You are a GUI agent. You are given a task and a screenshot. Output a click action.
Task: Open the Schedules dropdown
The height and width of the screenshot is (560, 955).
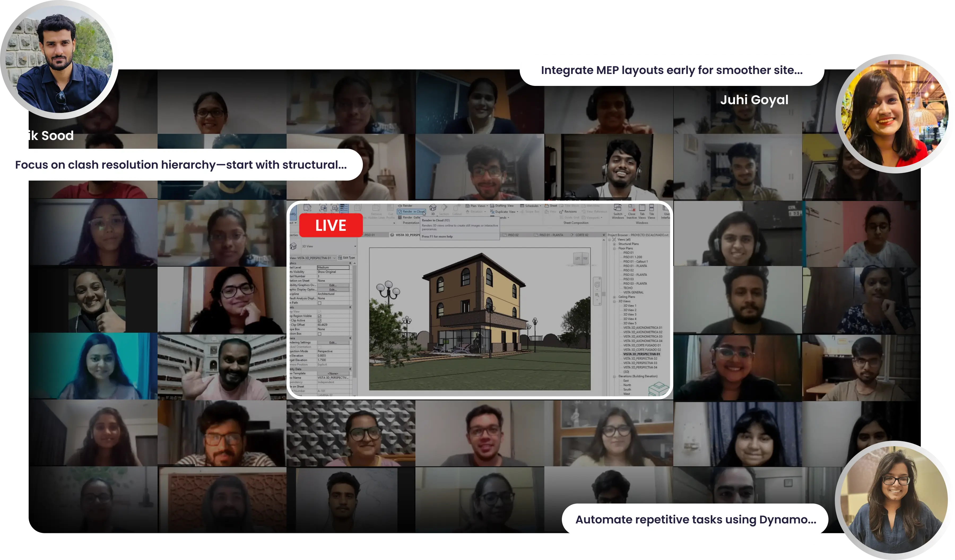pyautogui.click(x=531, y=206)
